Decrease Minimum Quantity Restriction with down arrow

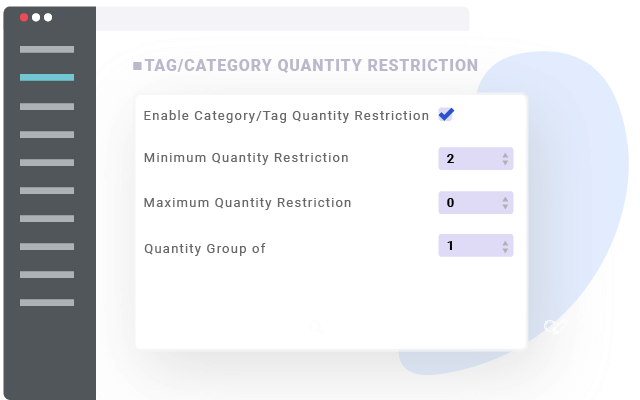[x=506, y=162]
